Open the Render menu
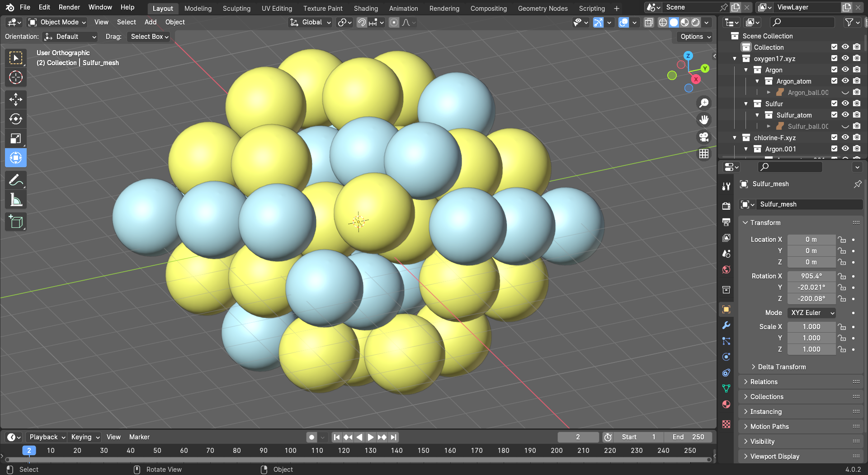Viewport: 868px width, 475px height. point(69,7)
